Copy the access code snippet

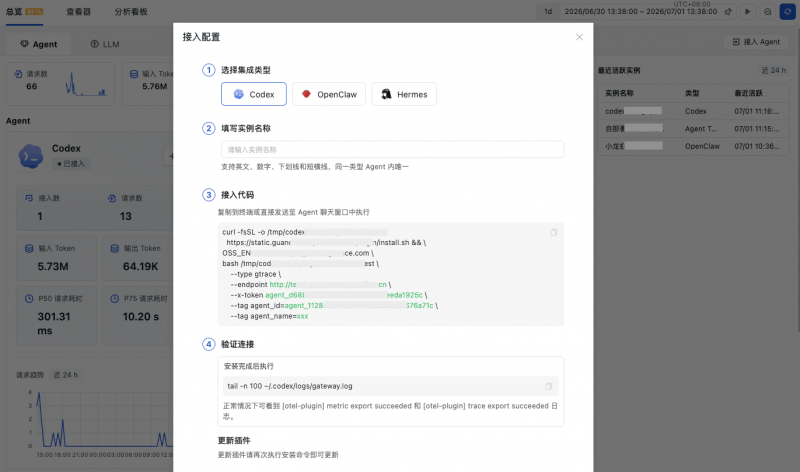[554, 233]
